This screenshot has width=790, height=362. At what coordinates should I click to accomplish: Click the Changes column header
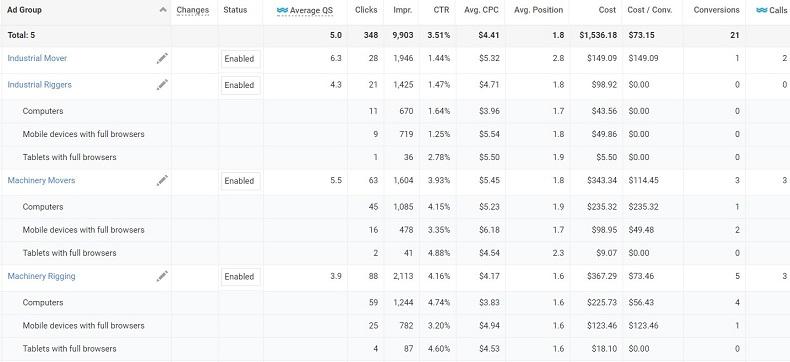(192, 10)
